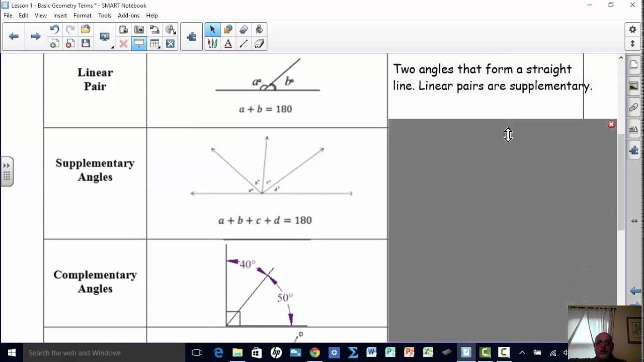Click the Complementary Angles label

tap(95, 282)
